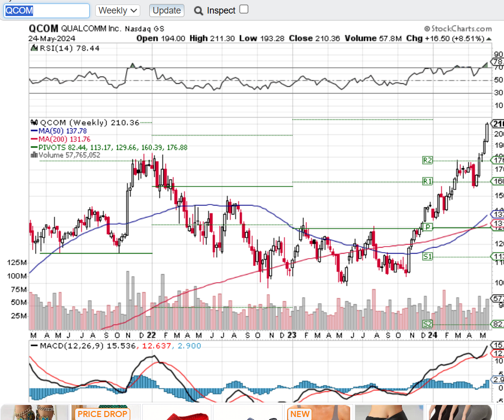The height and width of the screenshot is (420, 504).
Task: Click the 125M volume axis label
Action: 17,263
